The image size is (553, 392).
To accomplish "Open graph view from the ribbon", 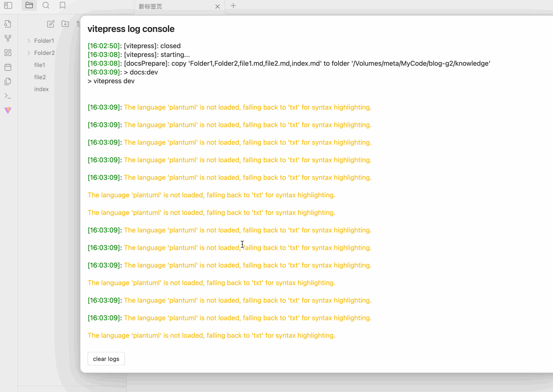I will tap(8, 38).
